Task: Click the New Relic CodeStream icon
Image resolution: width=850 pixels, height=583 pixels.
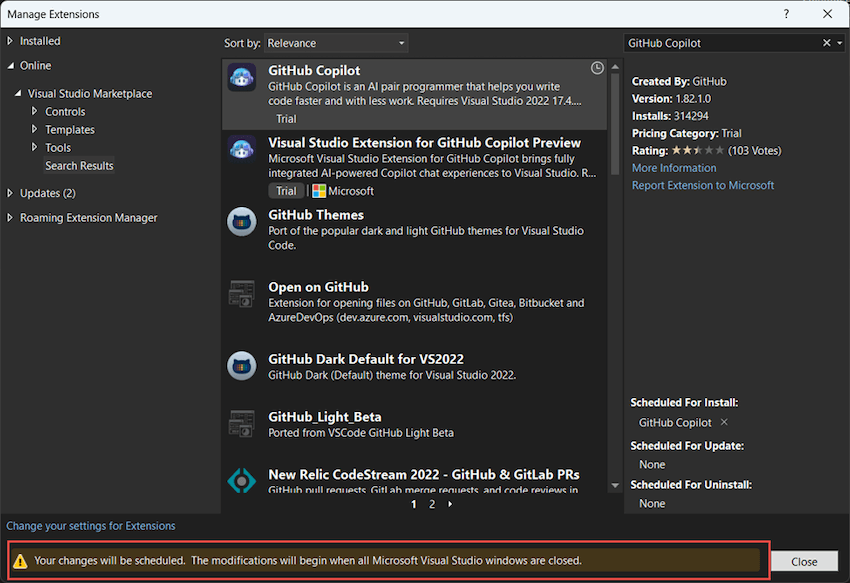Action: pos(242,481)
